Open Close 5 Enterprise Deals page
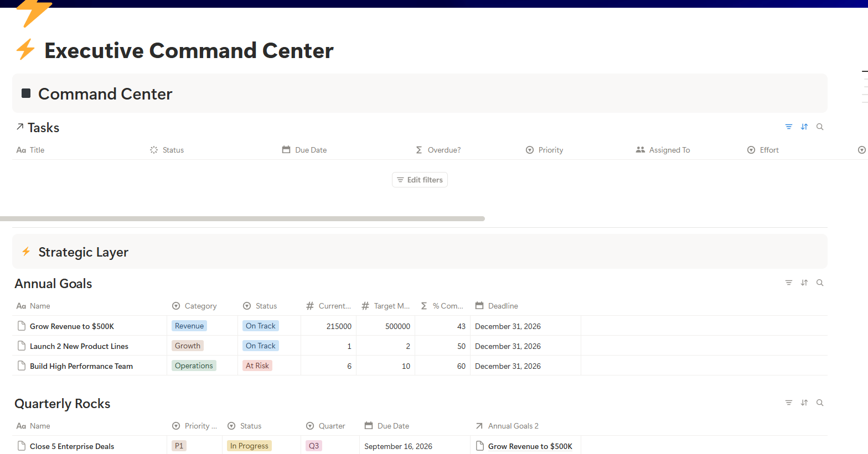The image size is (868, 454). pos(72,446)
